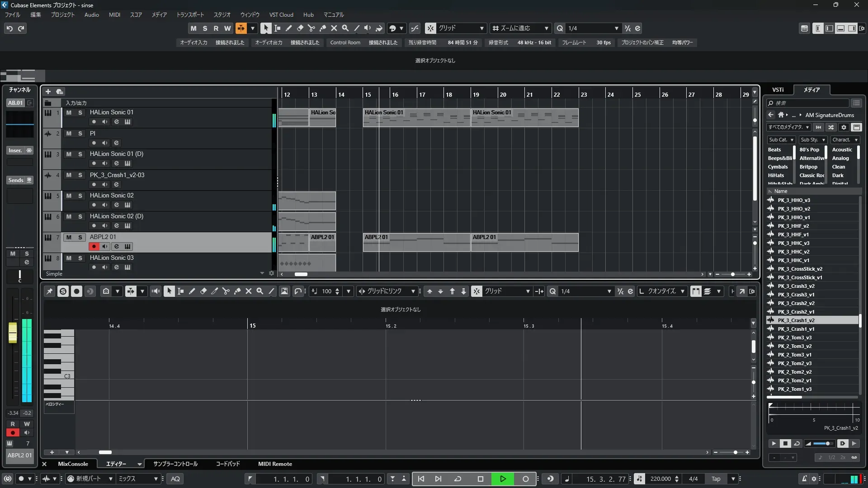Mute the HALion Sonic 01 track
This screenshot has height=488, width=868.
[69, 113]
